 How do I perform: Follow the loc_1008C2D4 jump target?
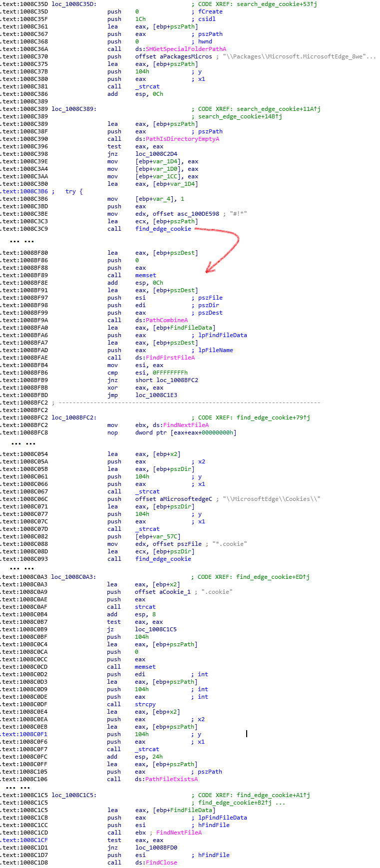156,154
